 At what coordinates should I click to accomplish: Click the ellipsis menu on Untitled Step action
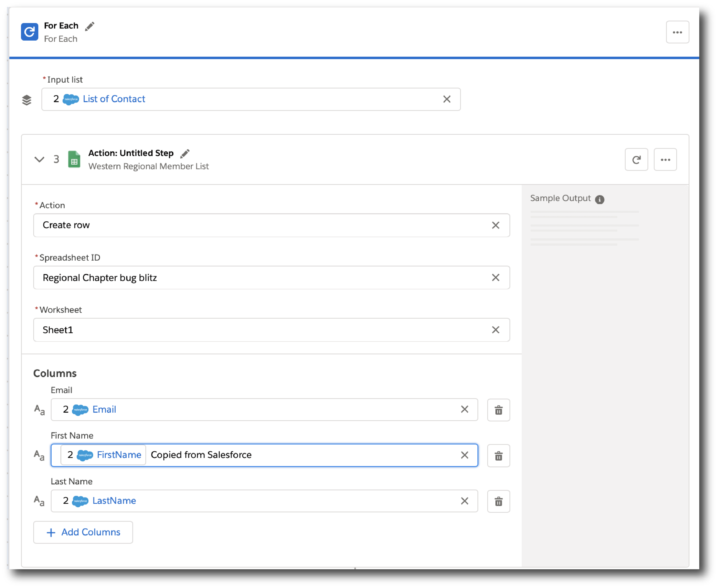pyautogui.click(x=666, y=159)
